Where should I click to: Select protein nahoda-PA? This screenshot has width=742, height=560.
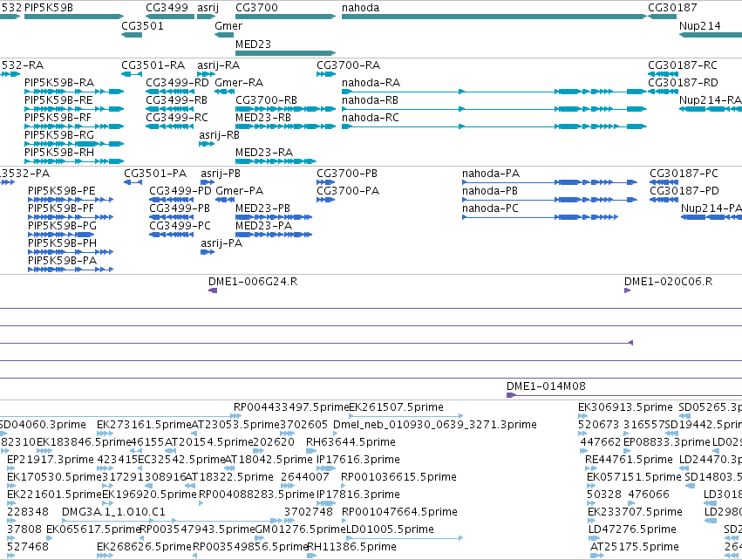tap(550, 182)
